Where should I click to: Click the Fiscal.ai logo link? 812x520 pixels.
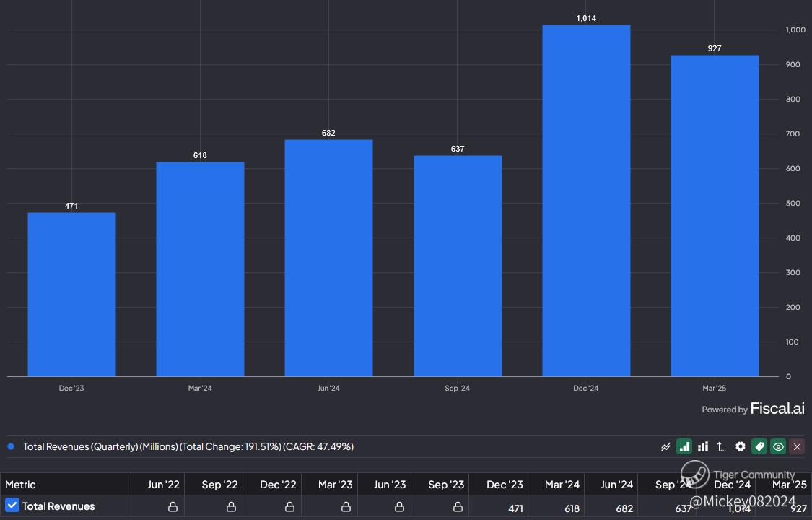pyautogui.click(x=777, y=409)
